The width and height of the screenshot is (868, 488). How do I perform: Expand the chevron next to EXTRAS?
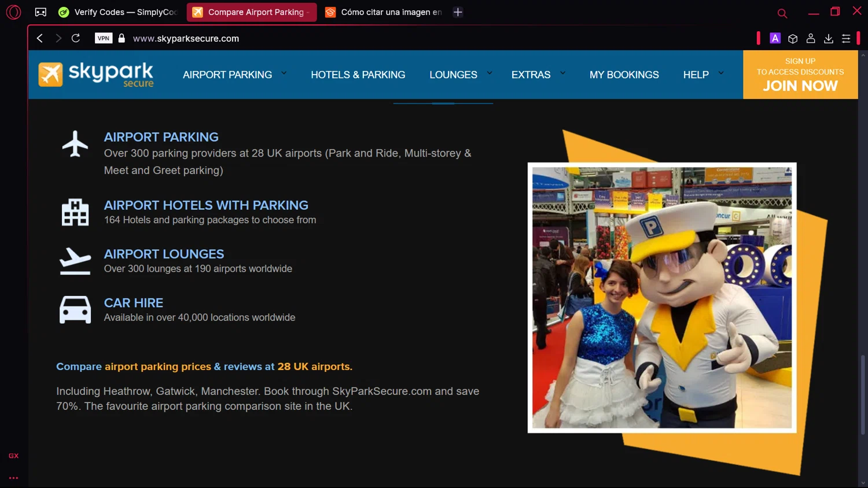[562, 73]
